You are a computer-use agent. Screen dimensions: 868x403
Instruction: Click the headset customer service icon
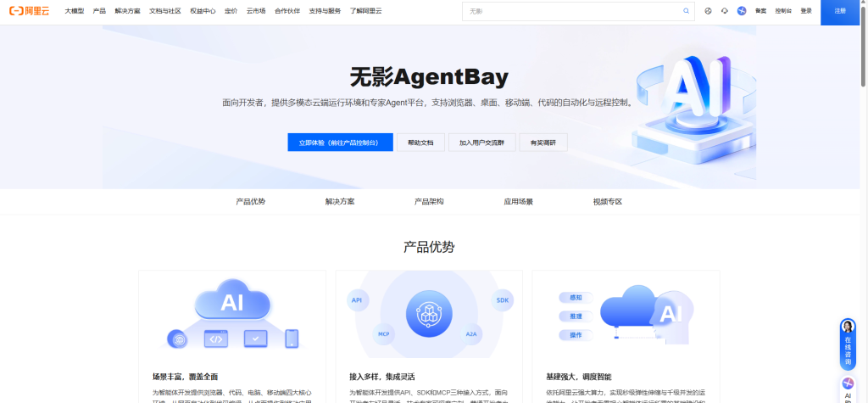click(725, 11)
